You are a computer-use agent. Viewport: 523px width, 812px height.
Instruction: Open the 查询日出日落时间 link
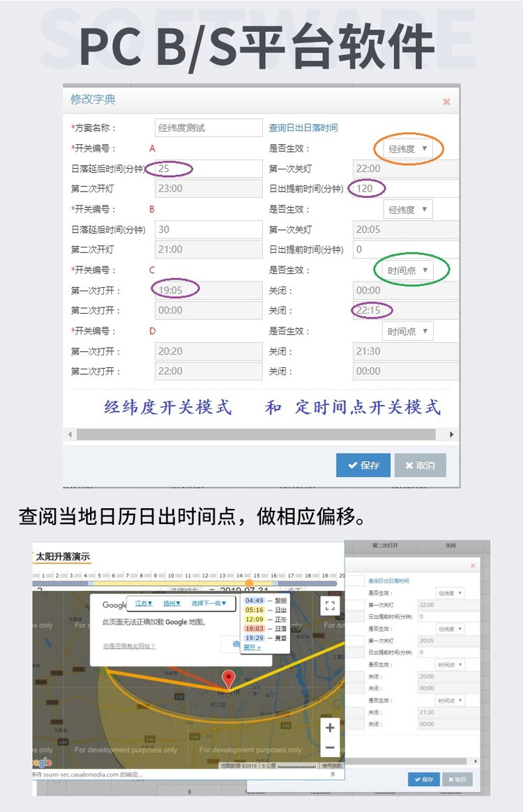tap(303, 128)
